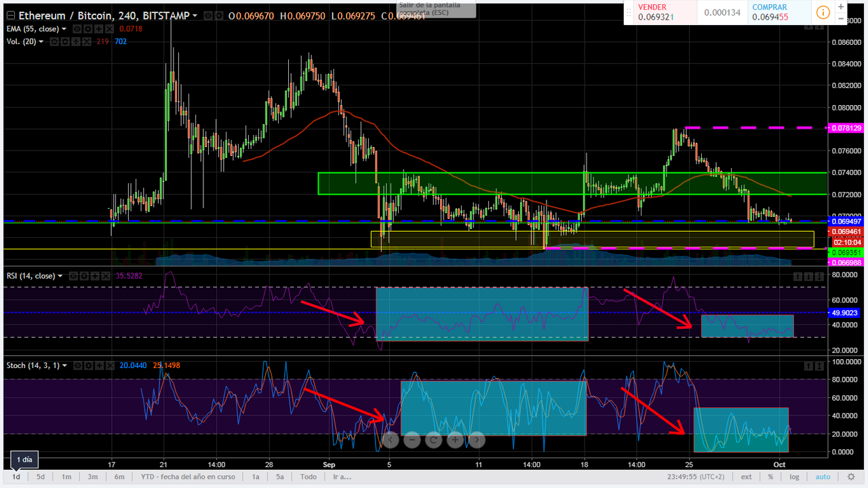Add indicator on EMA via plus icon
The height and width of the screenshot is (488, 868).
tap(98, 29)
